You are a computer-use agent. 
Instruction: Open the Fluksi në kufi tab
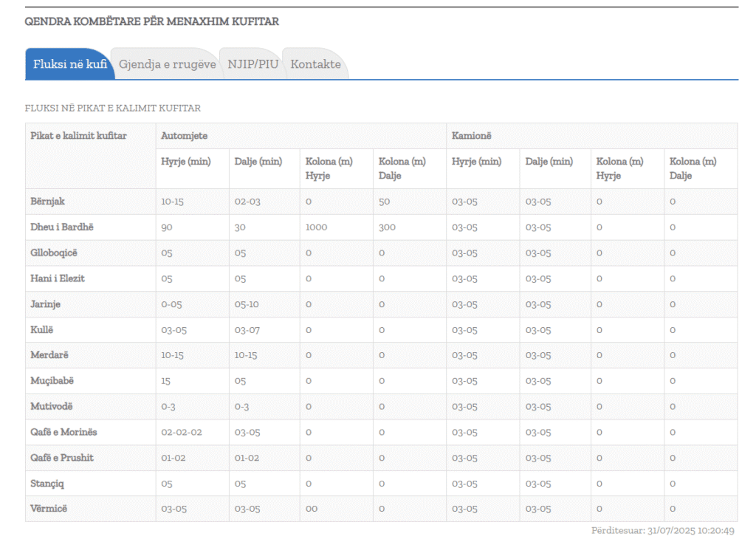tap(69, 64)
